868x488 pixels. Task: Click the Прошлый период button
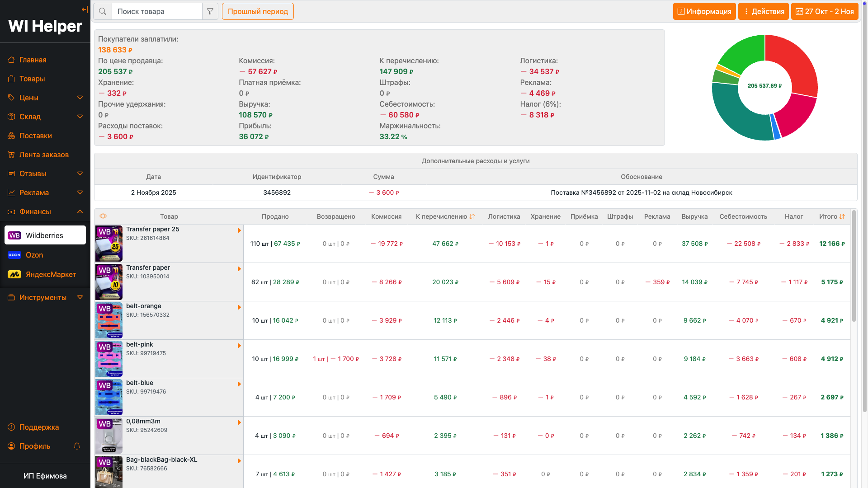coord(258,11)
